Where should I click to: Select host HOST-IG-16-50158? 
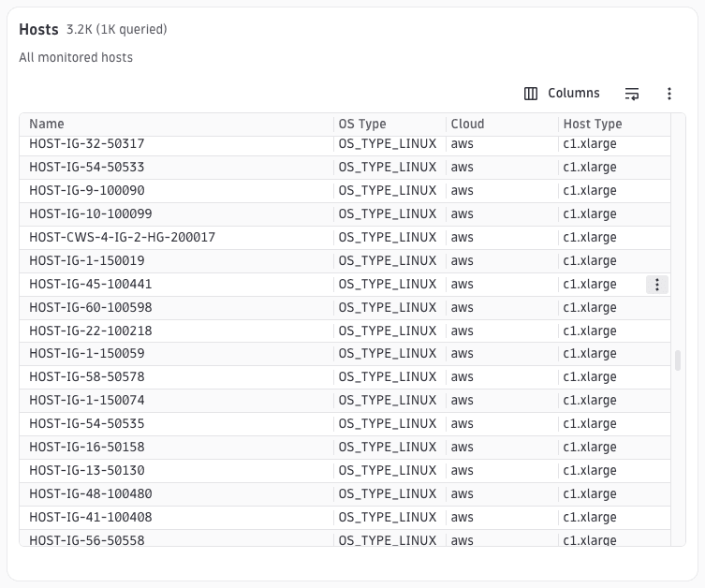(x=87, y=447)
